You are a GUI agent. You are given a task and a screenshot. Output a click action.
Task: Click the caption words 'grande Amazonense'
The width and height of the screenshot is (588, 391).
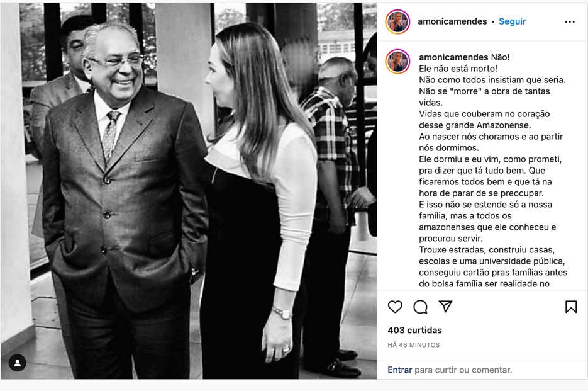coord(497,125)
